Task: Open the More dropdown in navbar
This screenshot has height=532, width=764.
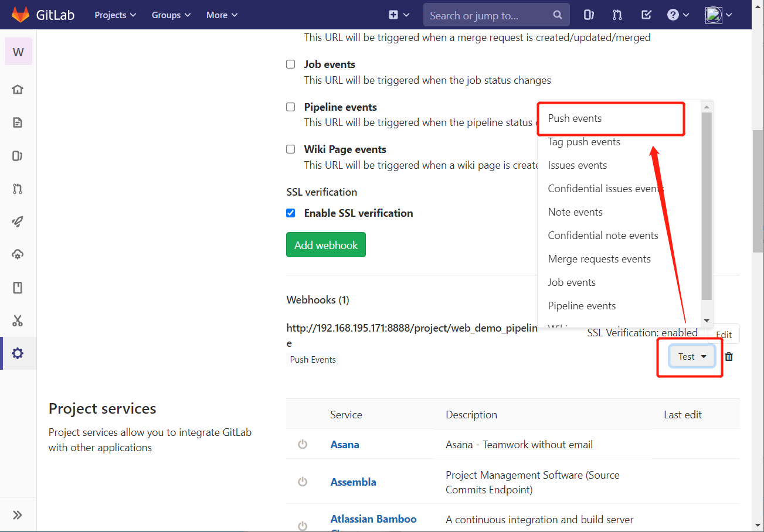Action: coord(222,15)
